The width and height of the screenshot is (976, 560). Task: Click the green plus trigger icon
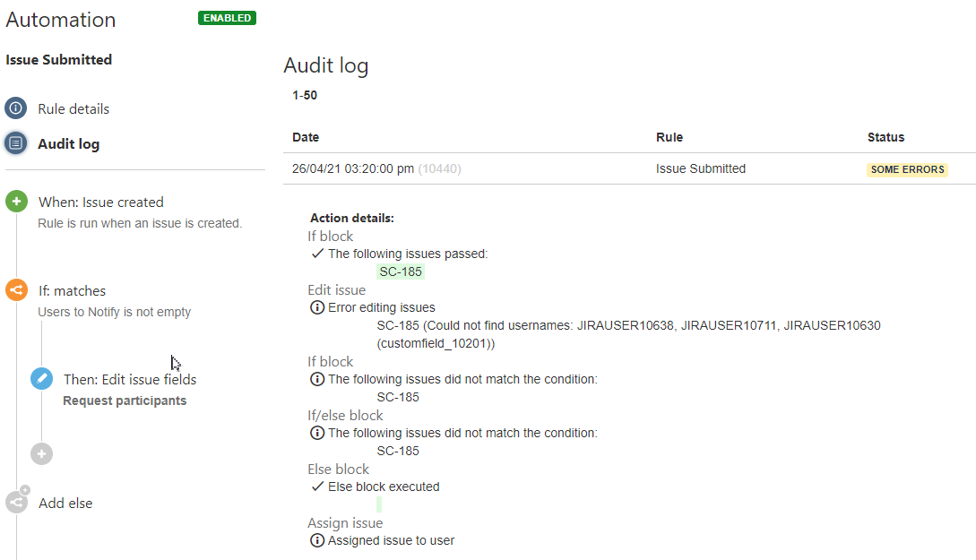pos(17,202)
